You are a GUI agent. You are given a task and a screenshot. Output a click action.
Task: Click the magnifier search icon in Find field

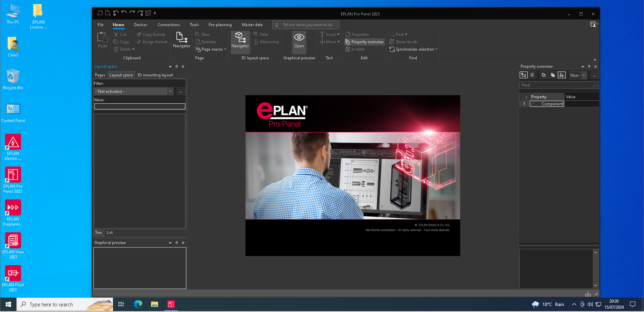tap(595, 85)
